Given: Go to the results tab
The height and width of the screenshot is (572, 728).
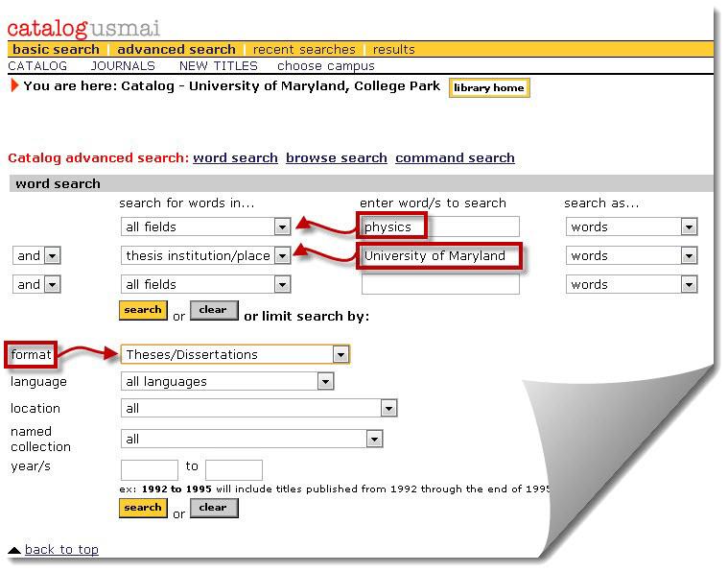Looking at the screenshot, I should 393,49.
